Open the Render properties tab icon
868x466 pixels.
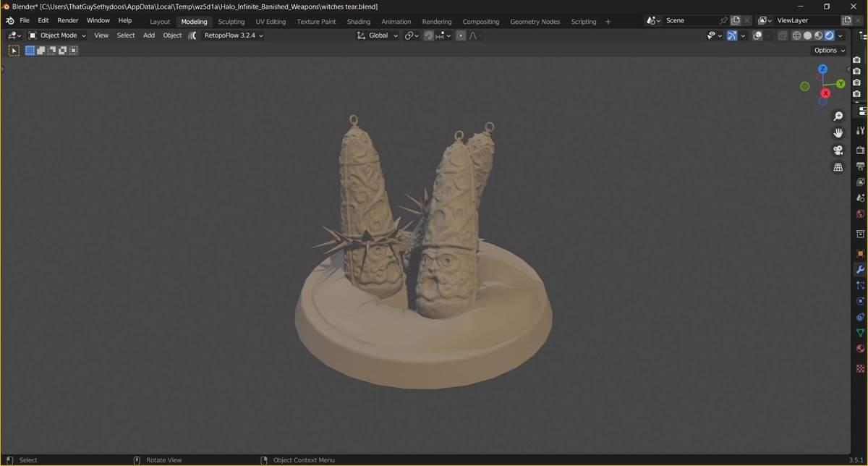pyautogui.click(x=861, y=149)
